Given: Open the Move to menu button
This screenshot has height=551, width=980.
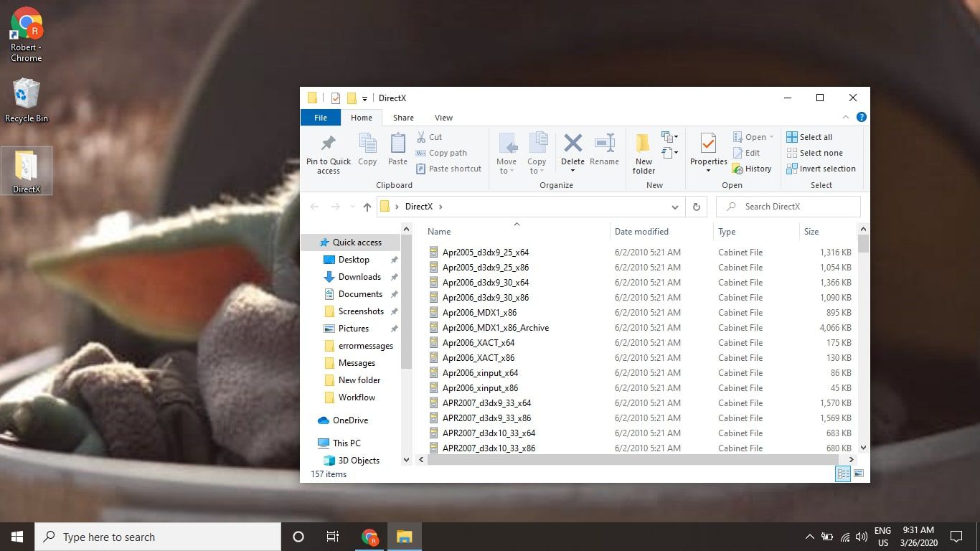Looking at the screenshot, I should [x=507, y=153].
